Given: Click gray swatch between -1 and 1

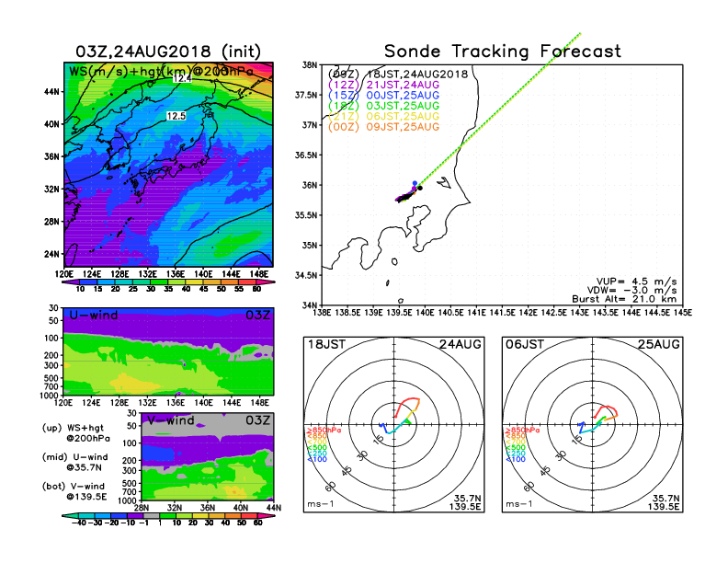Looking at the screenshot, I should [152, 515].
